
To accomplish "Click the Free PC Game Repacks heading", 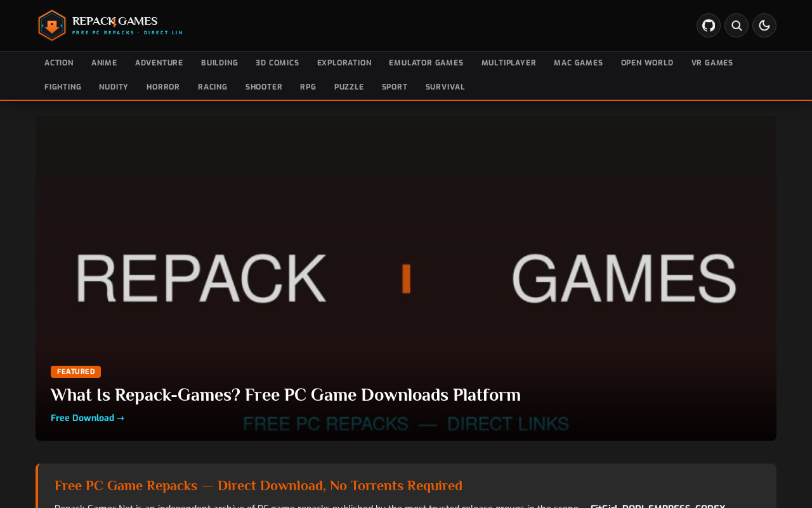I will pos(258,486).
